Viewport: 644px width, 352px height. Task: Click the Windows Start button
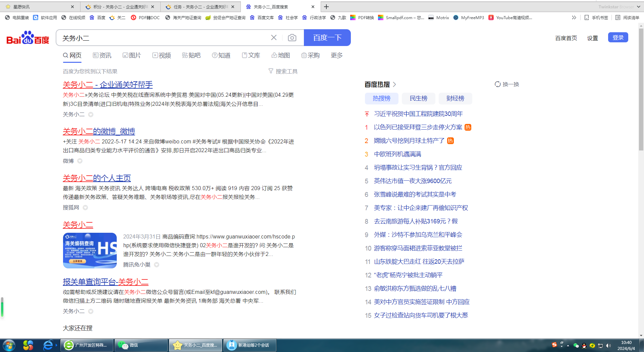tap(9, 345)
